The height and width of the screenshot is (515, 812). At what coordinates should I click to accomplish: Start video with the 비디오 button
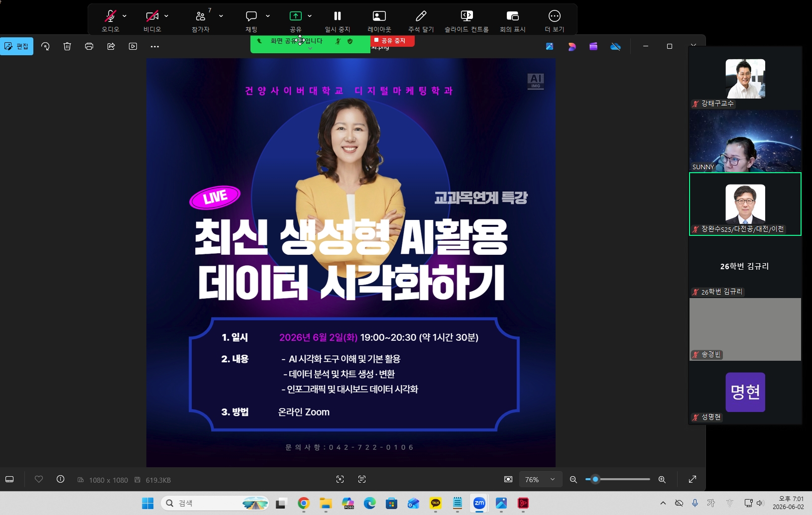coord(152,20)
